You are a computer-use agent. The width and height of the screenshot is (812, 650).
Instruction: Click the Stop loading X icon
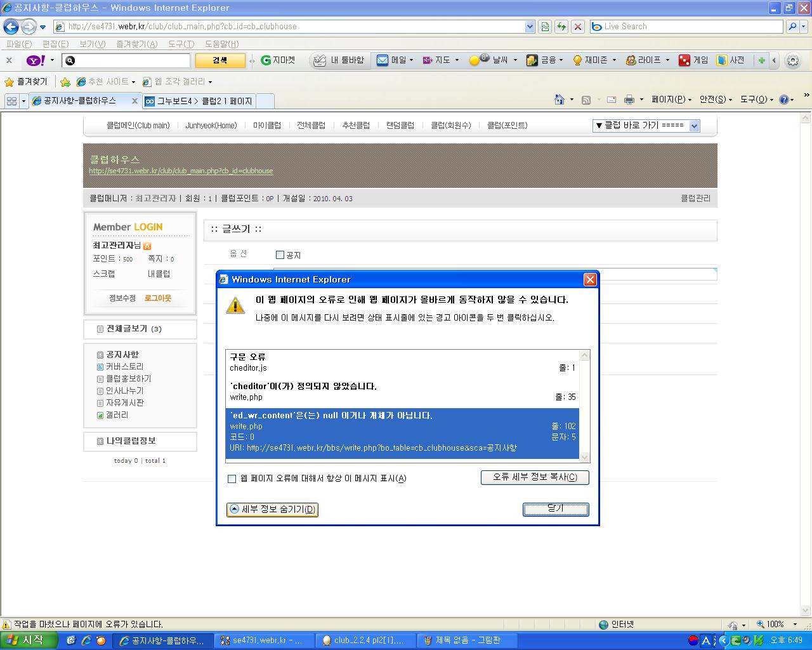(577, 27)
